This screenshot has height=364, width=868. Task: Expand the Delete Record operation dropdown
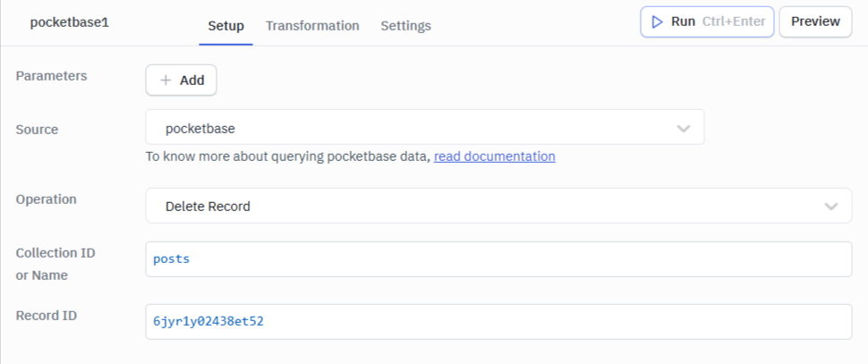point(498,206)
